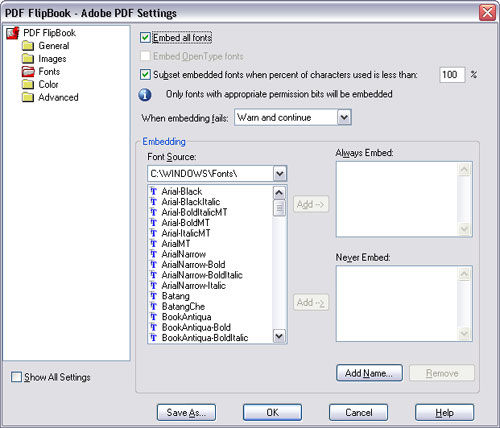
Task: Click the OK button
Action: coord(272,413)
